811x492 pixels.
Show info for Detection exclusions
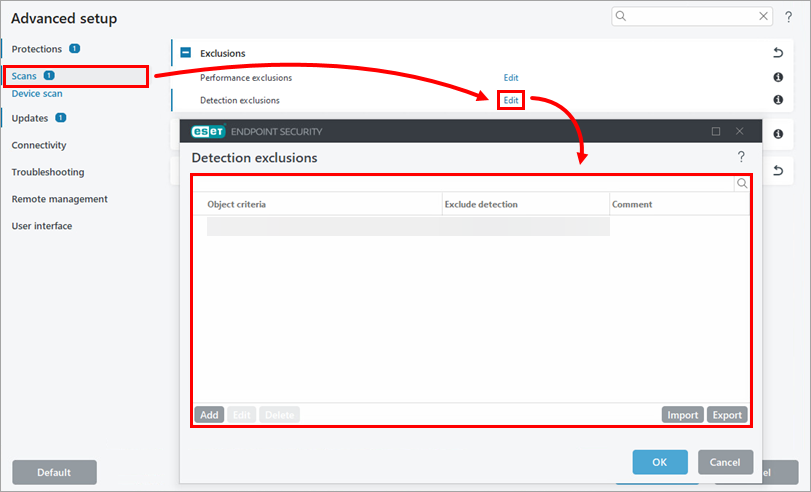tap(777, 100)
